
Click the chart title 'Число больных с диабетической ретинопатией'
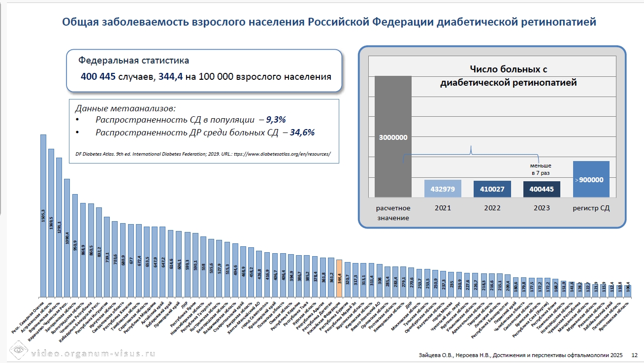[508, 76]
